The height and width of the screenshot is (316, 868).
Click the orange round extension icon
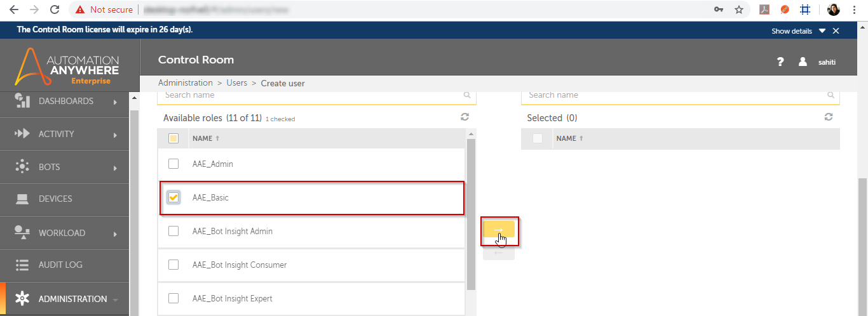(x=785, y=10)
